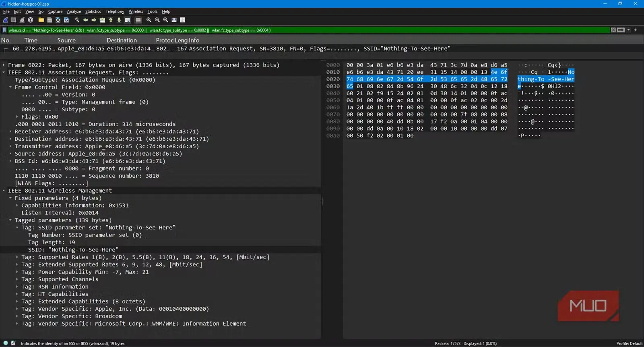Screen dimensions: 644x347
Task: Open the Wireless menu
Action: pos(136,11)
